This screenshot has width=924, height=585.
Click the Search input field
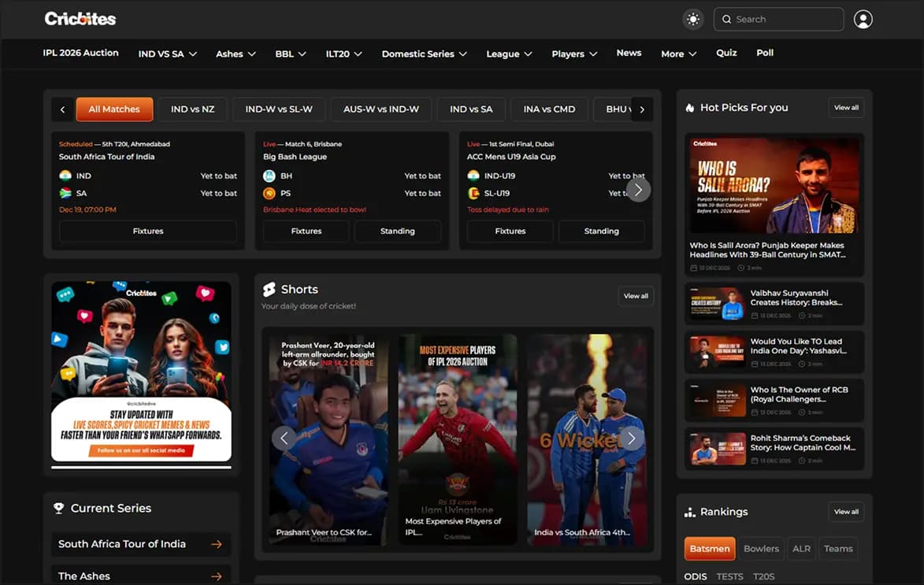click(784, 20)
